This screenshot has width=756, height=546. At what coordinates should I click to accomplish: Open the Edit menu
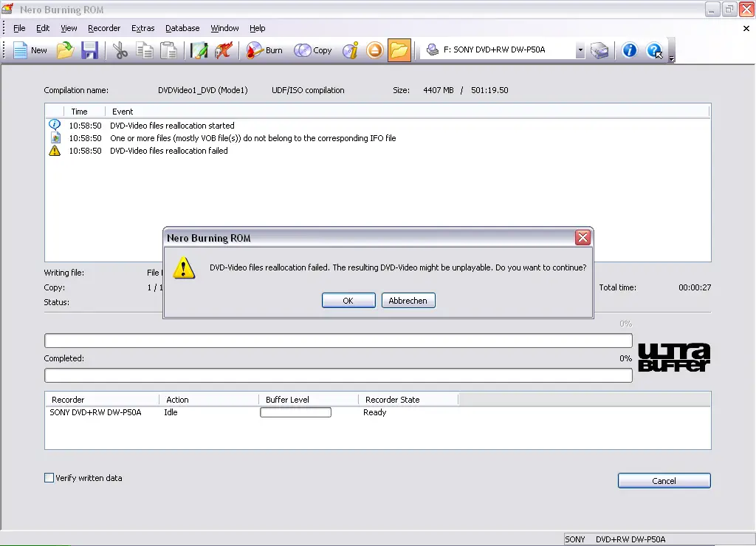coord(43,28)
